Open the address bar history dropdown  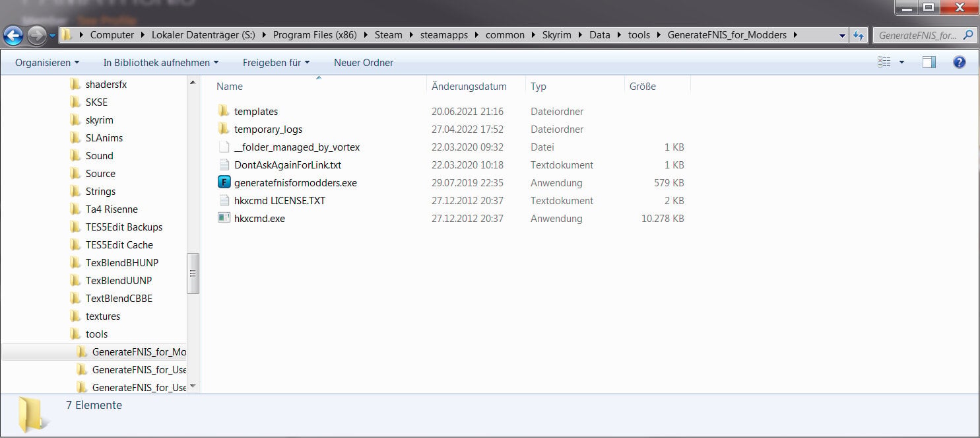(842, 35)
